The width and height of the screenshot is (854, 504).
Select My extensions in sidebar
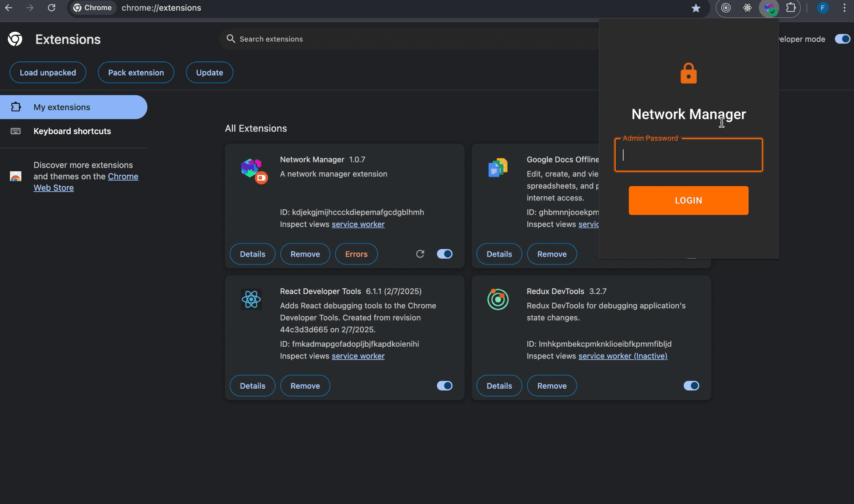74,107
